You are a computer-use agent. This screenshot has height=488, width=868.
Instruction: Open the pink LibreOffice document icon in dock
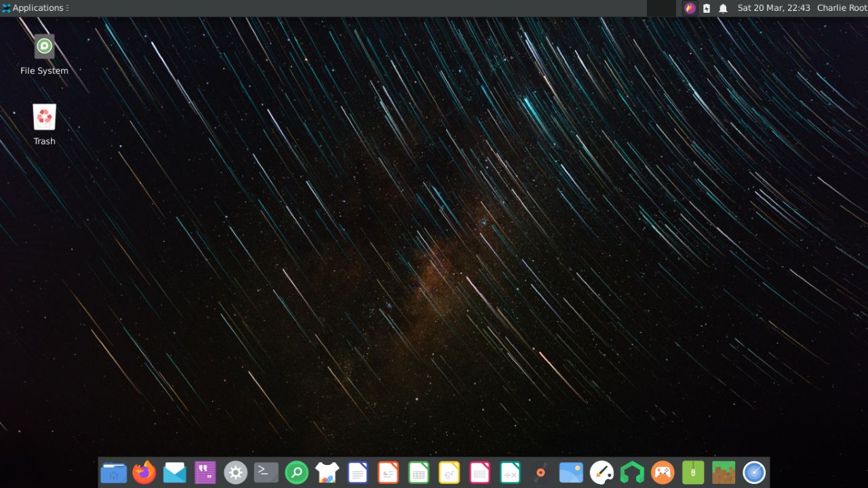click(x=480, y=472)
